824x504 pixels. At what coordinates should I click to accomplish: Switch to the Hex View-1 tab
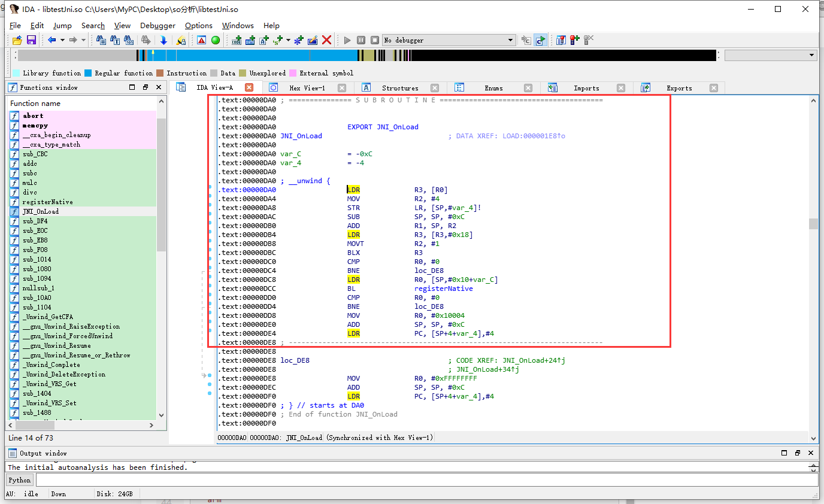click(x=307, y=88)
